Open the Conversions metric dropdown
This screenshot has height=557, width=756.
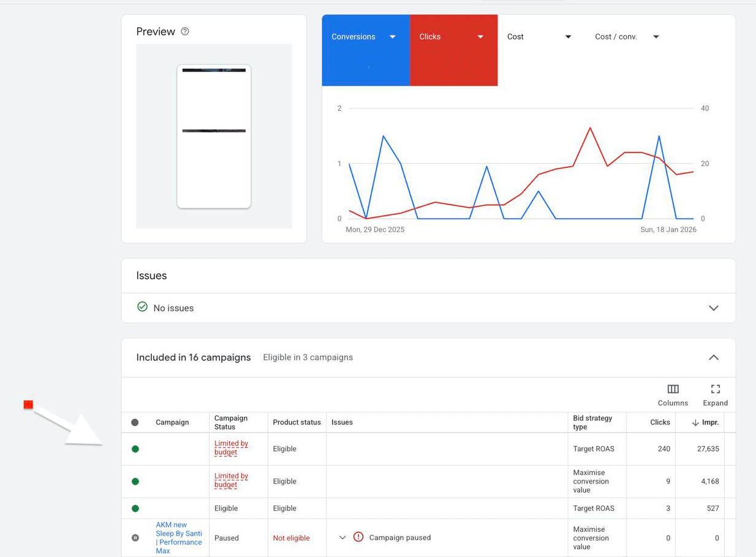pyautogui.click(x=393, y=37)
